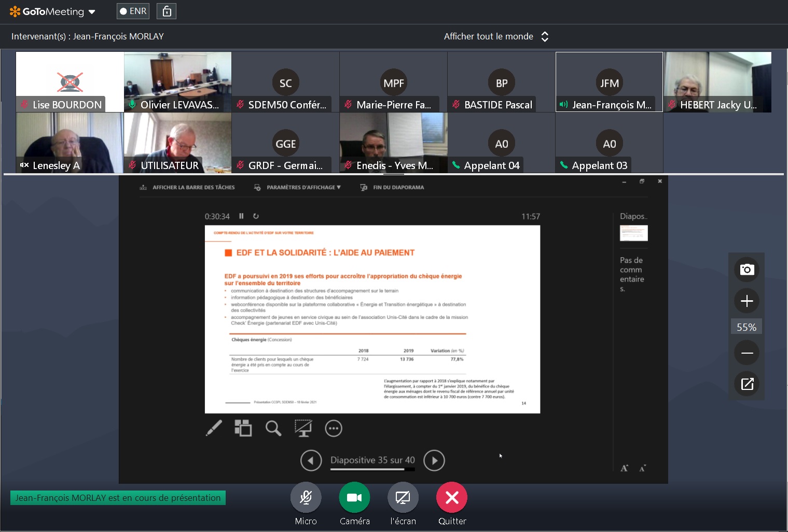Click the GoToMeeting logo
The height and width of the screenshot is (532, 788).
click(x=47, y=11)
